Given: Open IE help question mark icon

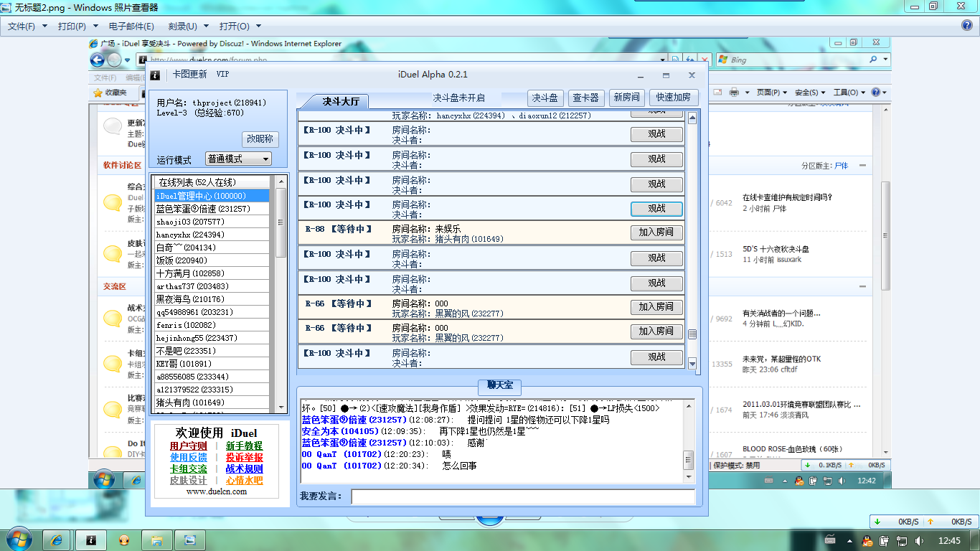Looking at the screenshot, I should (875, 93).
